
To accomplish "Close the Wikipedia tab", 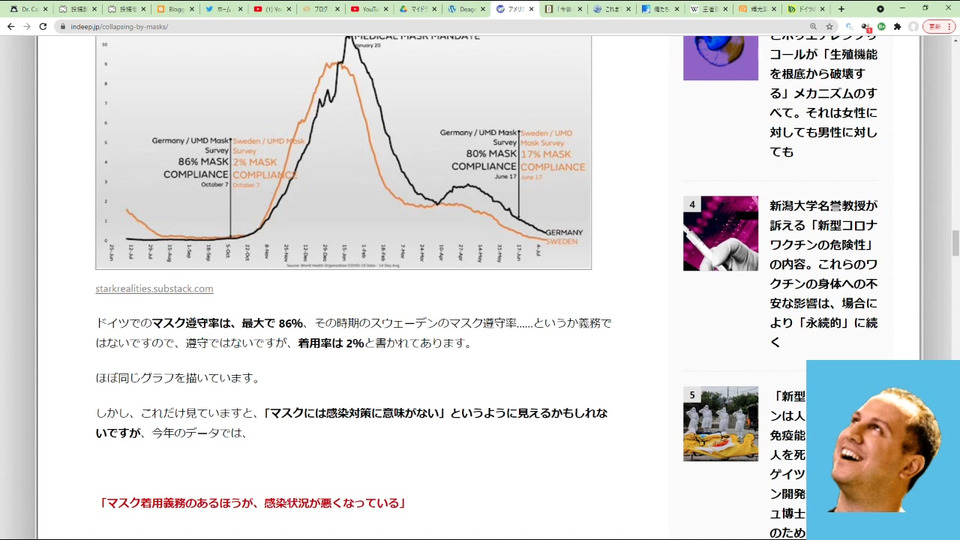I will 726,9.
